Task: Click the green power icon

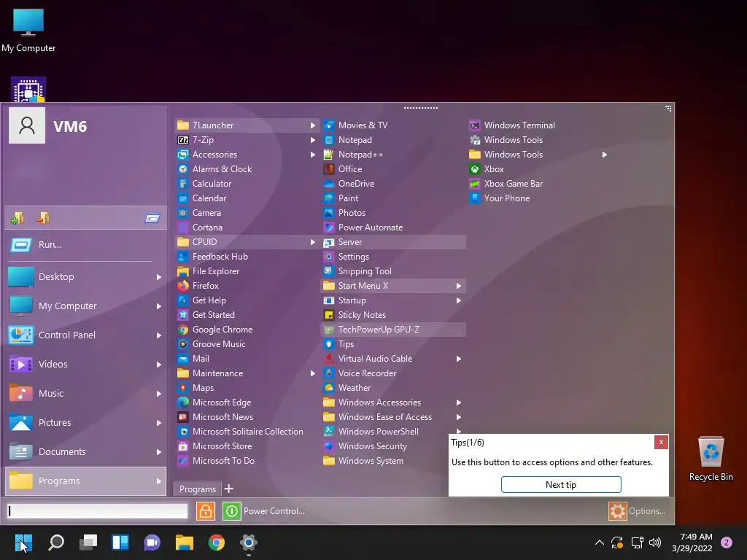Action: (232, 511)
